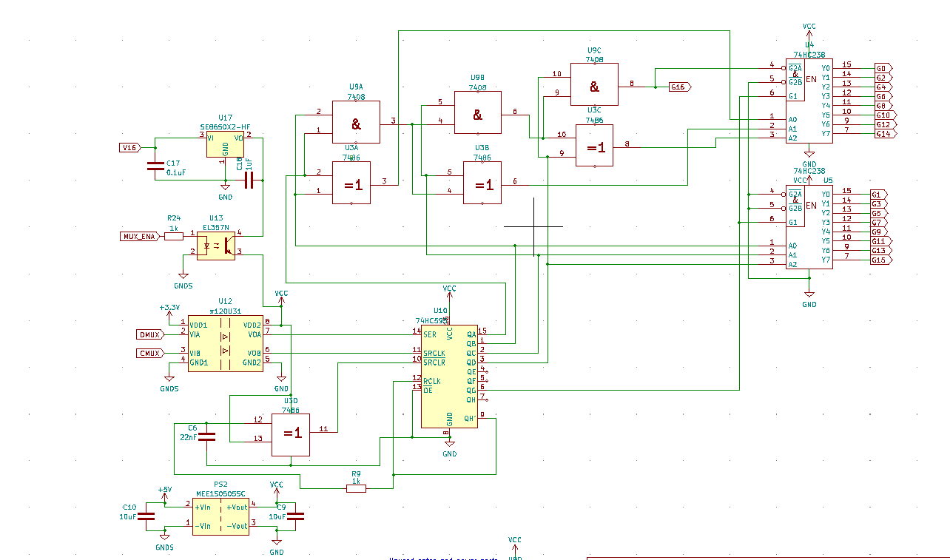
Task: Select the C6 22nF capacitor
Action: pyautogui.click(x=207, y=436)
